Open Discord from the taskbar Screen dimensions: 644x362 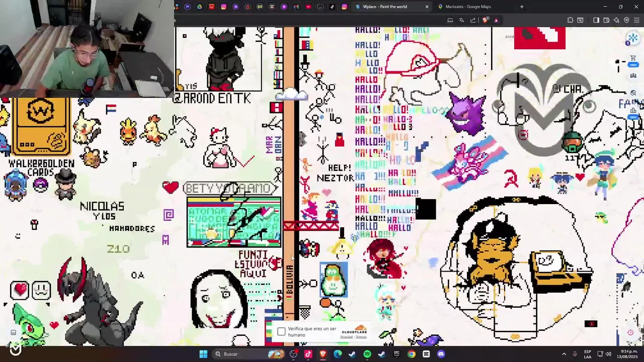441,354
